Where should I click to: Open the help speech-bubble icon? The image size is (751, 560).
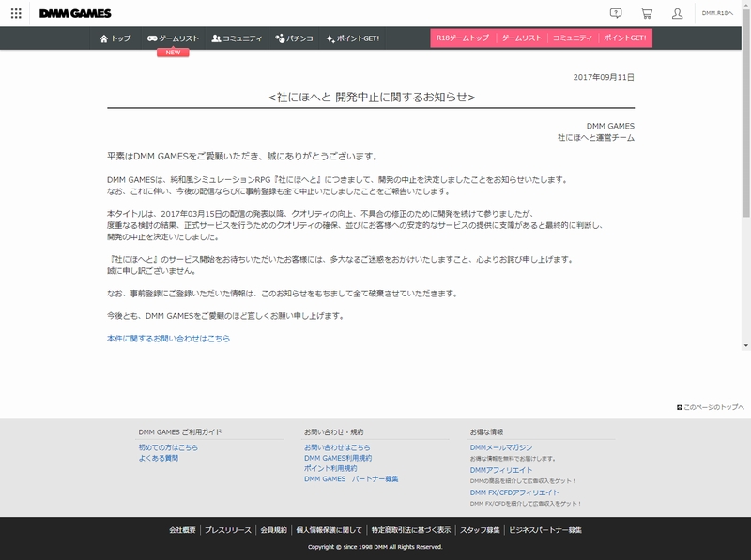click(x=616, y=13)
